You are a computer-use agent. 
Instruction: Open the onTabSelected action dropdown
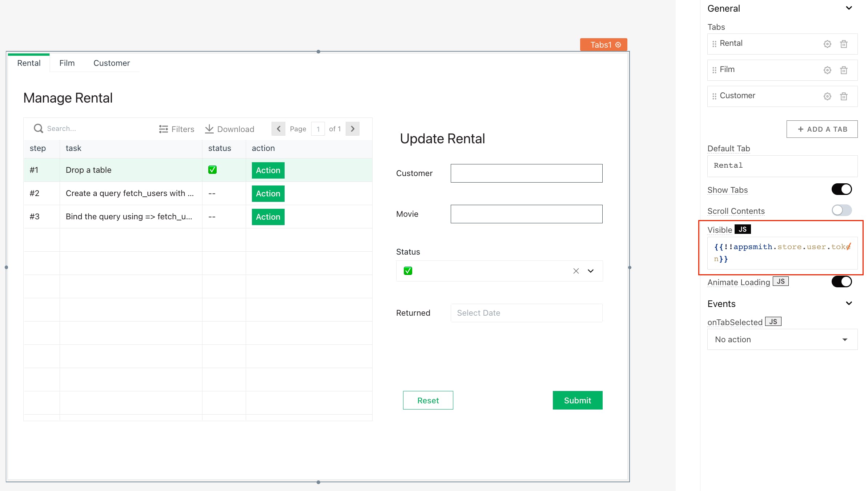[782, 339]
